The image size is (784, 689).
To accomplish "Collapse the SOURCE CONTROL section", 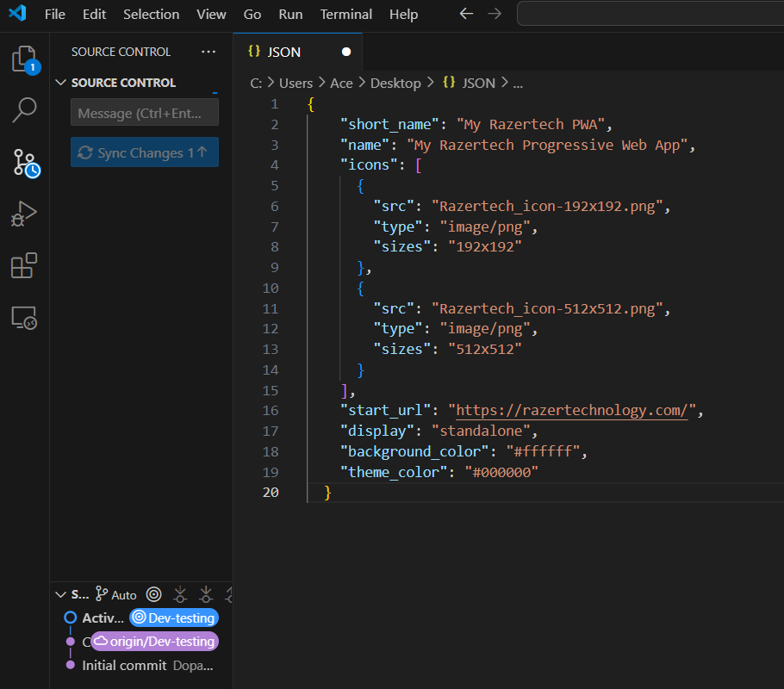I will click(60, 83).
